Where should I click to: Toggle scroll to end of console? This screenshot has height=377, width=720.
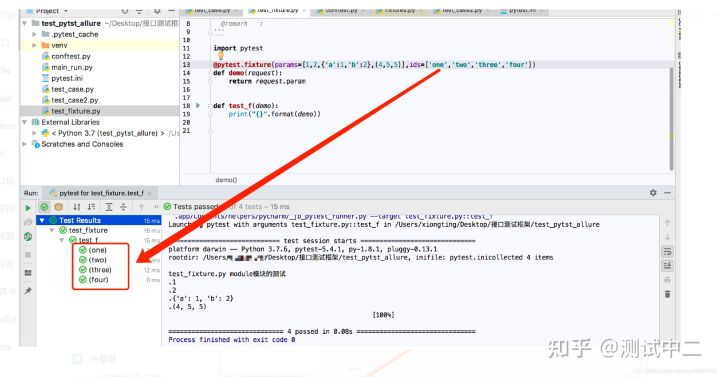click(667, 265)
